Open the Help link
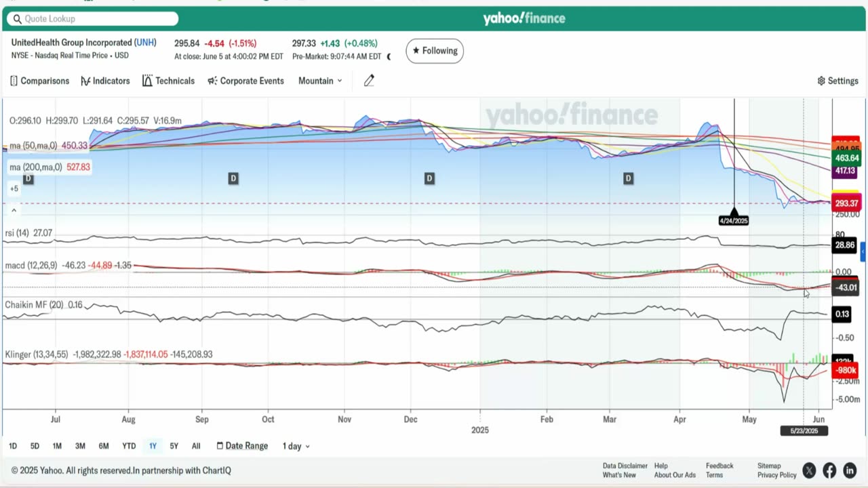The height and width of the screenshot is (488, 868). pos(660,466)
